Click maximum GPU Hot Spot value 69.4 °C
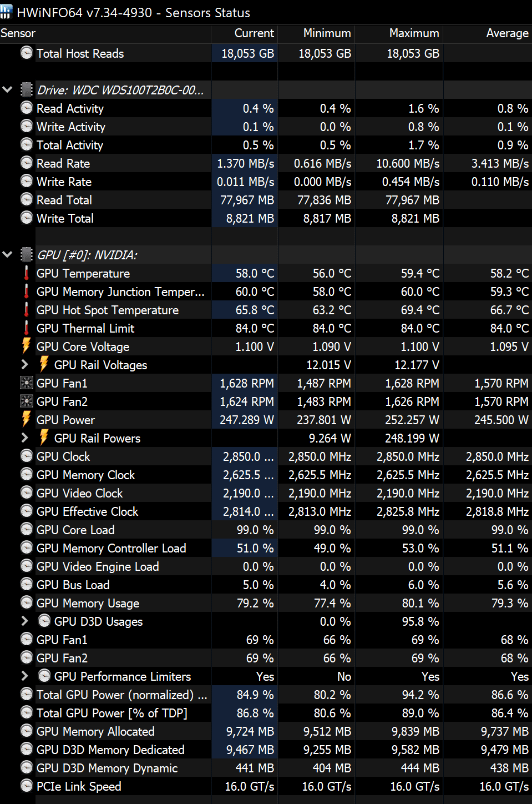The height and width of the screenshot is (804, 532). pos(420,310)
